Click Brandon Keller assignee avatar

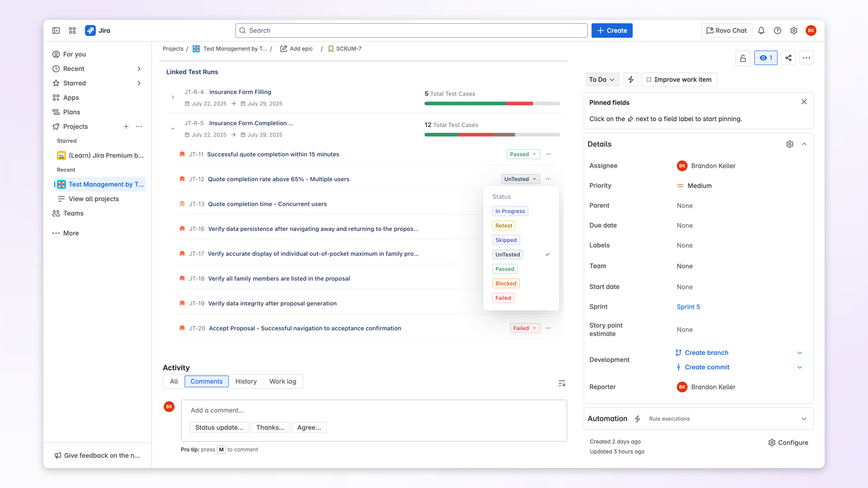pyautogui.click(x=682, y=166)
